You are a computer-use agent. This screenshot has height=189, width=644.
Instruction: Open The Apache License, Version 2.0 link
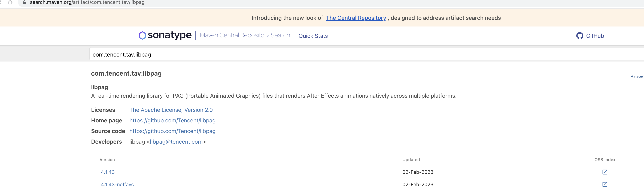171,110
